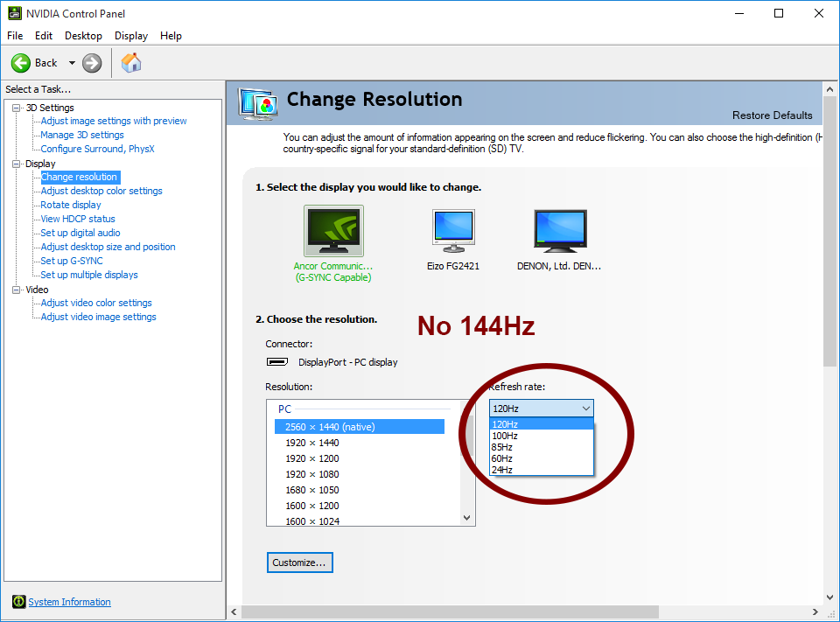This screenshot has width=840, height=622.
Task: Select Change resolution in task tree
Action: coord(80,177)
